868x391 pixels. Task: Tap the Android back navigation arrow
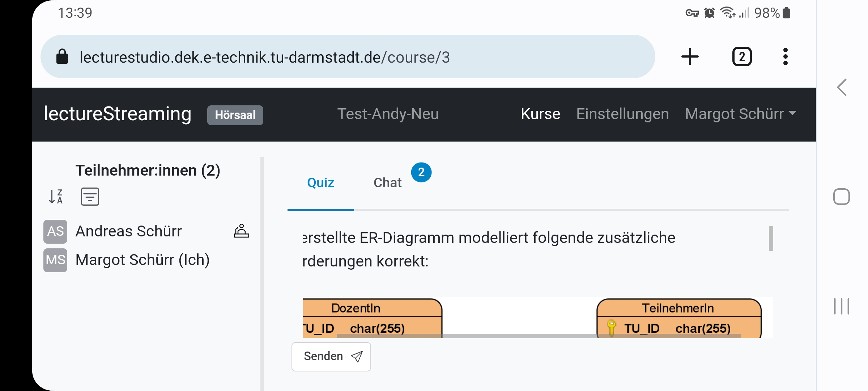(841, 87)
